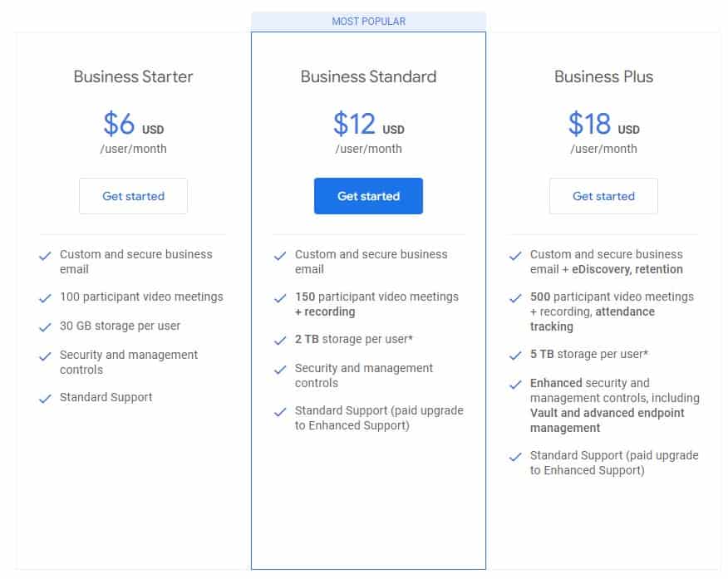Click Get started under Business Plus
Viewport: 728px width, 579px height.
(x=603, y=196)
